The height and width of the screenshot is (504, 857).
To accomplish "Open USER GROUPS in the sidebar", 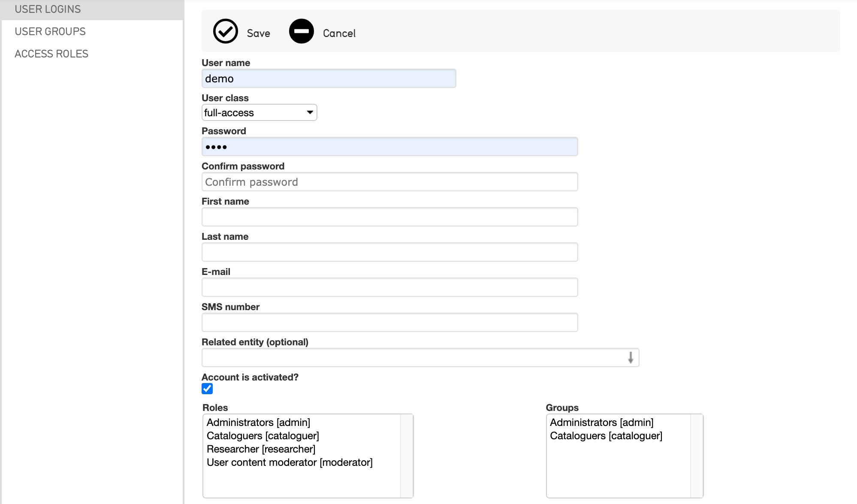I will [x=50, y=31].
